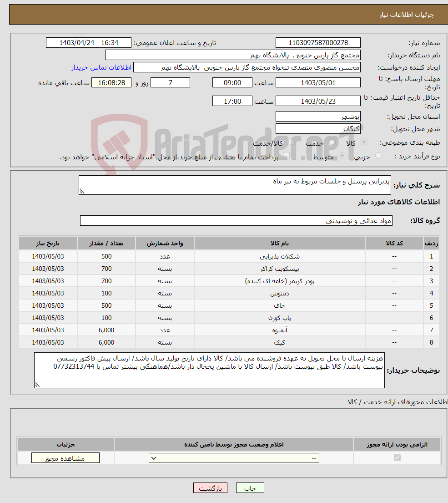Click the general need description textarea
The image size is (448, 503).
click(x=235, y=185)
